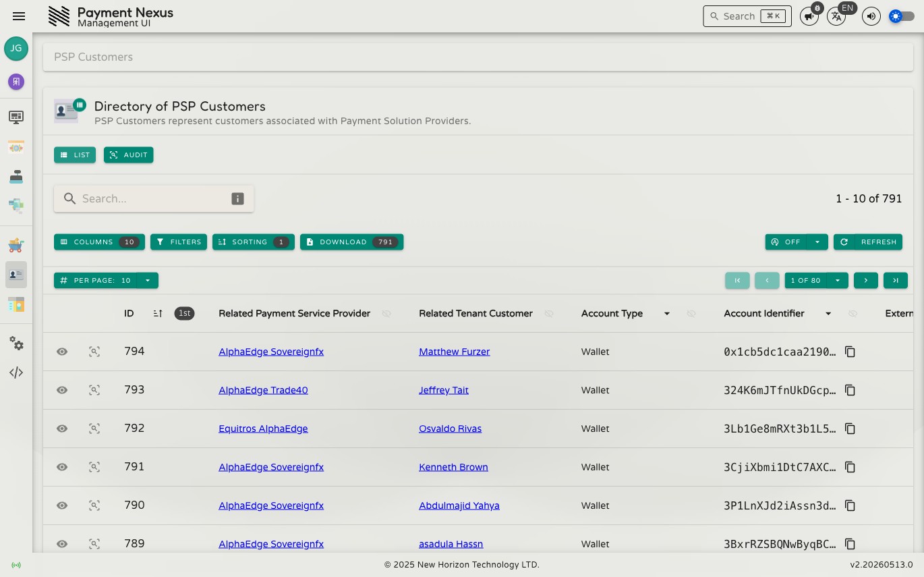Click the connection status icon in footer

pyautogui.click(x=16, y=565)
